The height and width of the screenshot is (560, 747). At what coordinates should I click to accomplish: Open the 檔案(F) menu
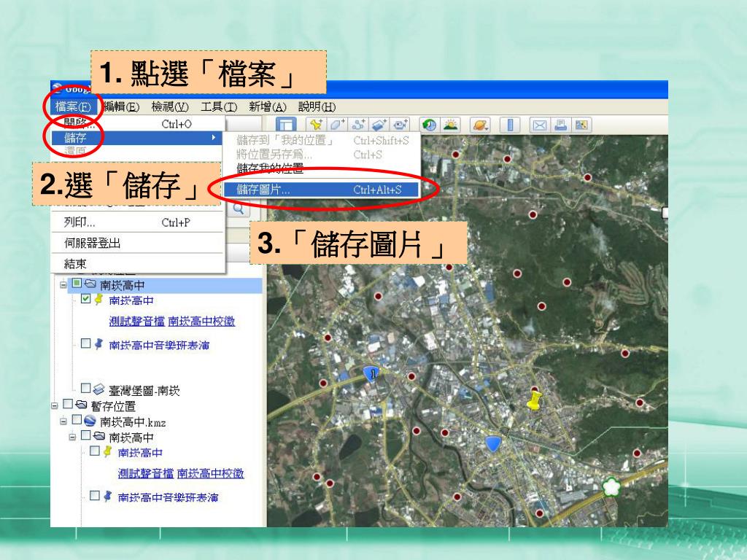[x=73, y=106]
